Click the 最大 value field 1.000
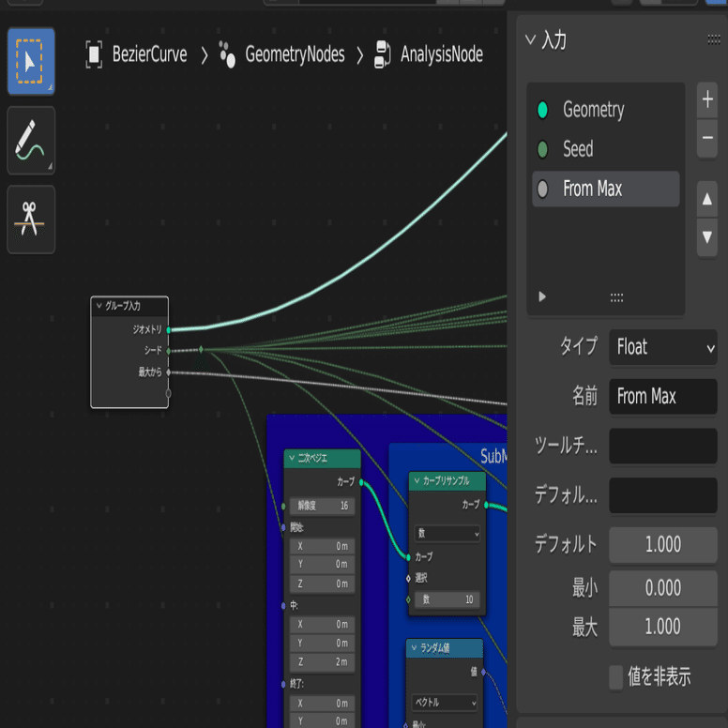728x728 pixels. point(663,627)
